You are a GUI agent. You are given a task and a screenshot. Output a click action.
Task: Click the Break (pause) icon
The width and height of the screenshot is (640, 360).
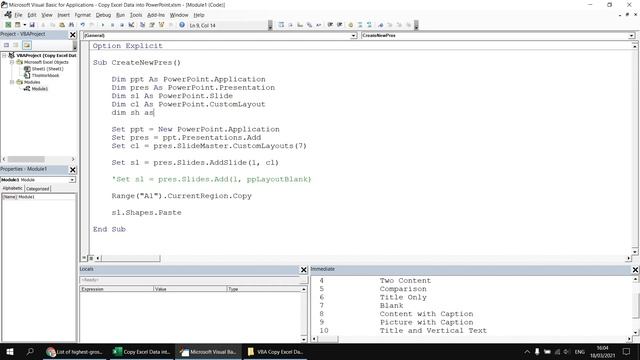(112, 25)
